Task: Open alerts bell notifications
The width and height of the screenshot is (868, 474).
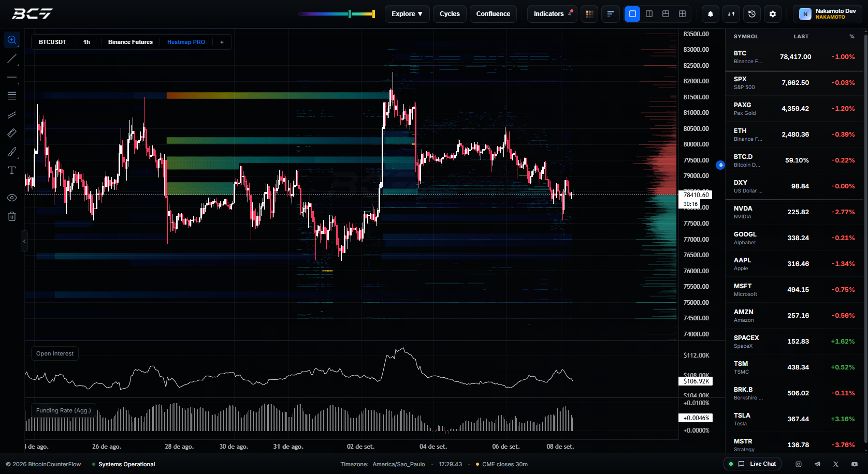Action: tap(711, 14)
